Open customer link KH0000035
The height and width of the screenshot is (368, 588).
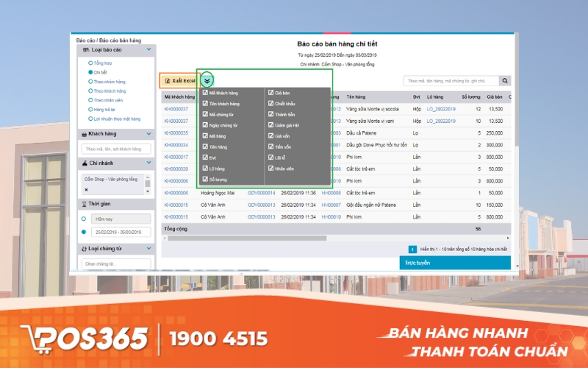(176, 133)
